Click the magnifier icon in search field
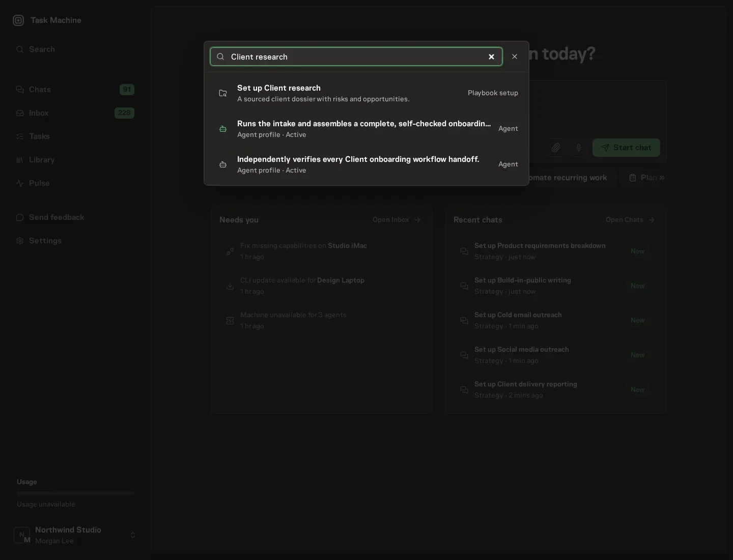 tap(220, 57)
